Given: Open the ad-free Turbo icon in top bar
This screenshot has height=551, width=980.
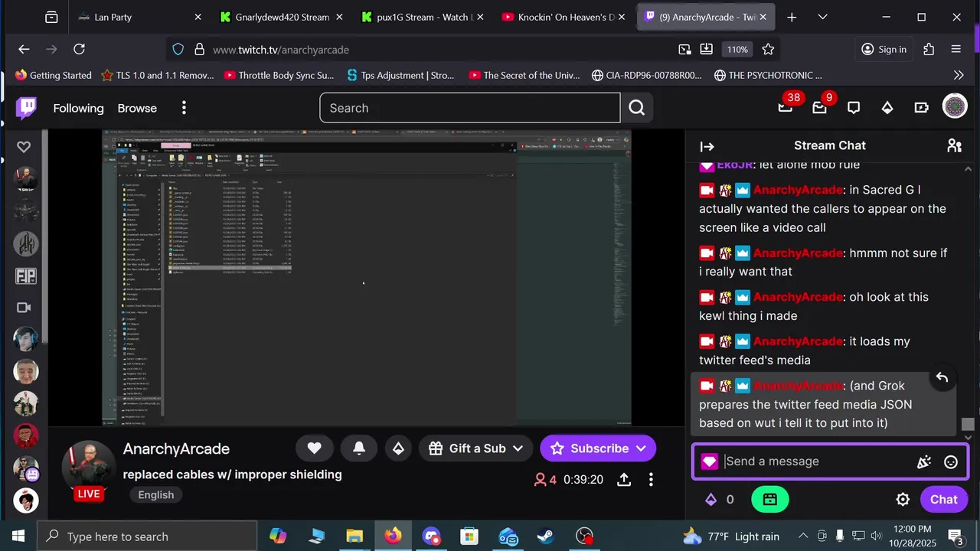Looking at the screenshot, I should pyautogui.click(x=921, y=108).
